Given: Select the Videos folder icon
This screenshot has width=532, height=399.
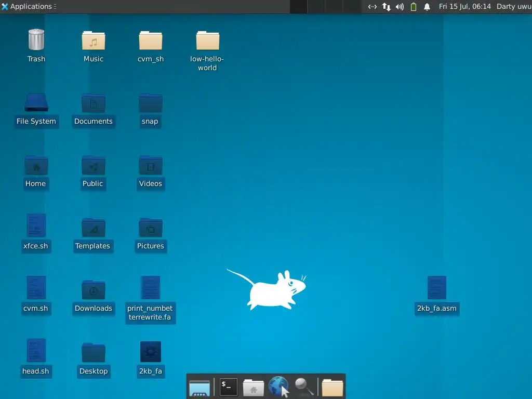Looking at the screenshot, I should pyautogui.click(x=150, y=166).
